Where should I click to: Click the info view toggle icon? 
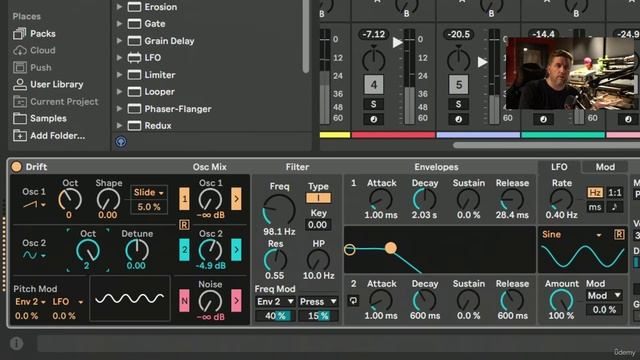point(16,344)
